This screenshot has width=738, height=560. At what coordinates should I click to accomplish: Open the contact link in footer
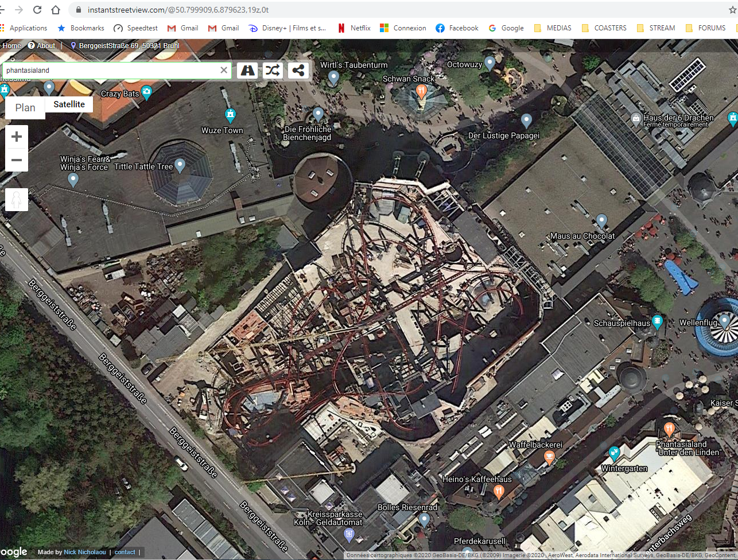coord(125,552)
